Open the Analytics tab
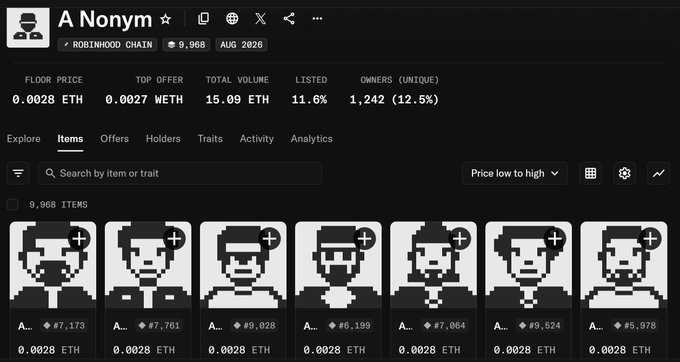 click(x=312, y=139)
